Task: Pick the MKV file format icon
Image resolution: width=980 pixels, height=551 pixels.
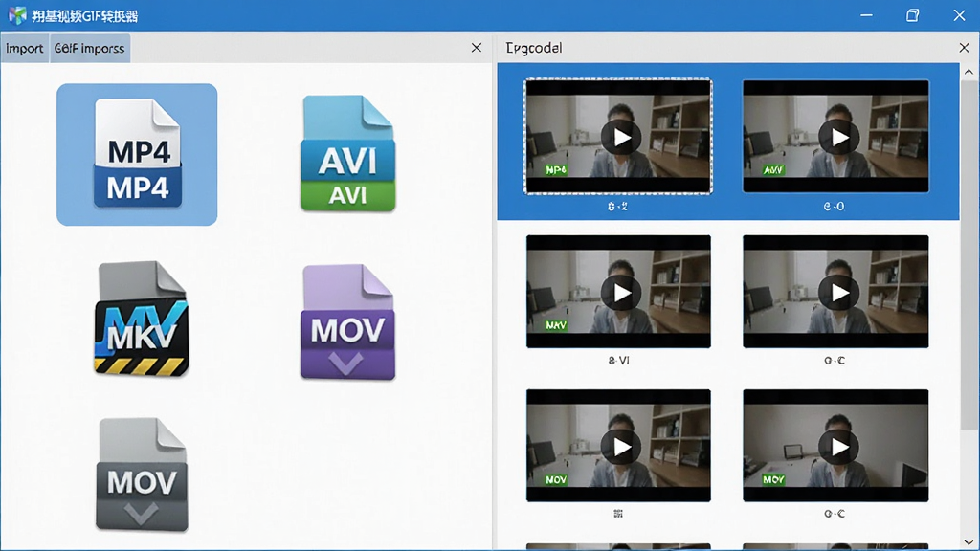Action: [142, 319]
